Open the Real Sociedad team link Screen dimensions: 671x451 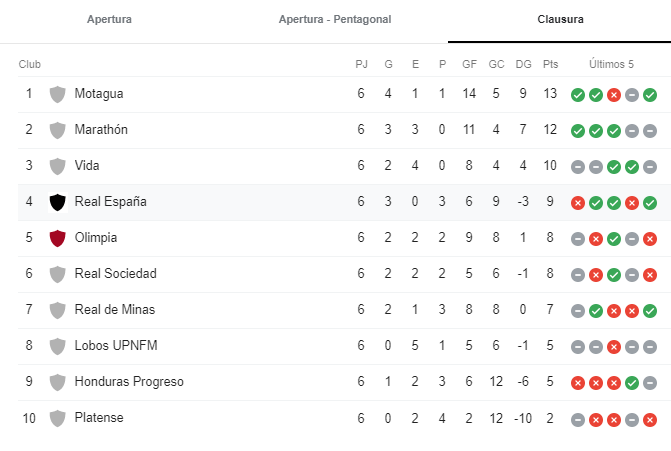116,273
